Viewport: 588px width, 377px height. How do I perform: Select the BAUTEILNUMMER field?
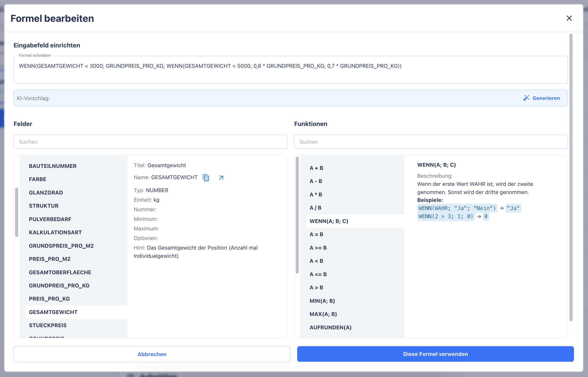tap(53, 166)
